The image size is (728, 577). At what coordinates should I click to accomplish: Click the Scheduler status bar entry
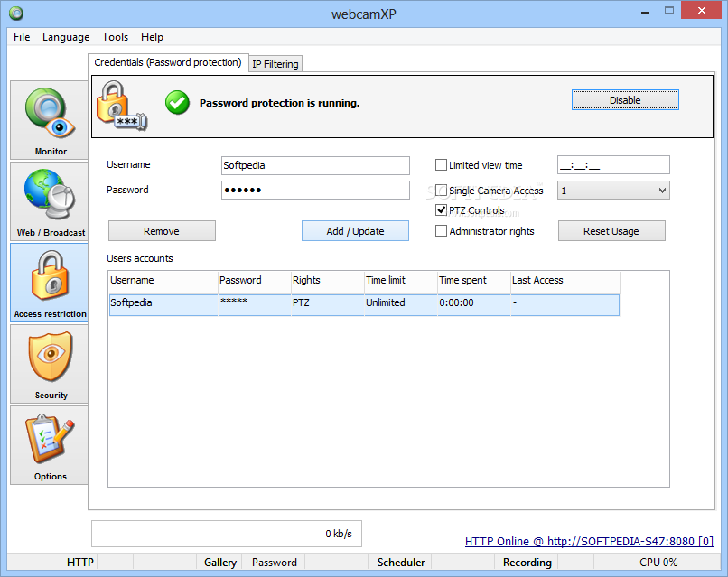tap(401, 563)
